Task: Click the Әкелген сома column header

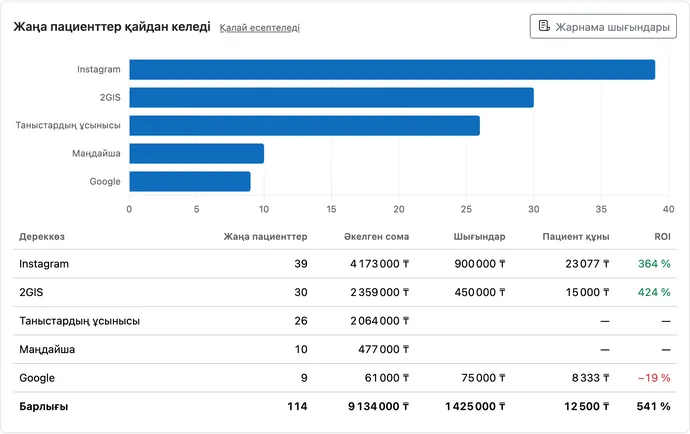Action: [377, 237]
